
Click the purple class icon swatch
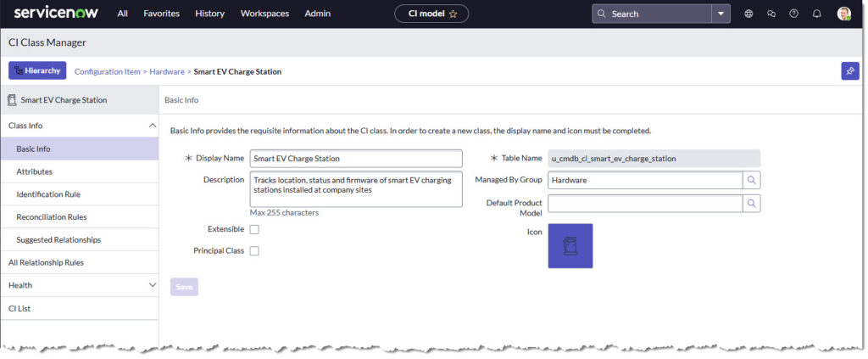[x=570, y=246]
